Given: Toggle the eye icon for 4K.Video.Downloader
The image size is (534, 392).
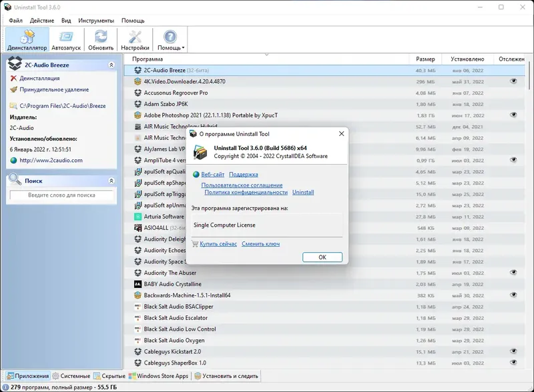Looking at the screenshot, I should [513, 79].
